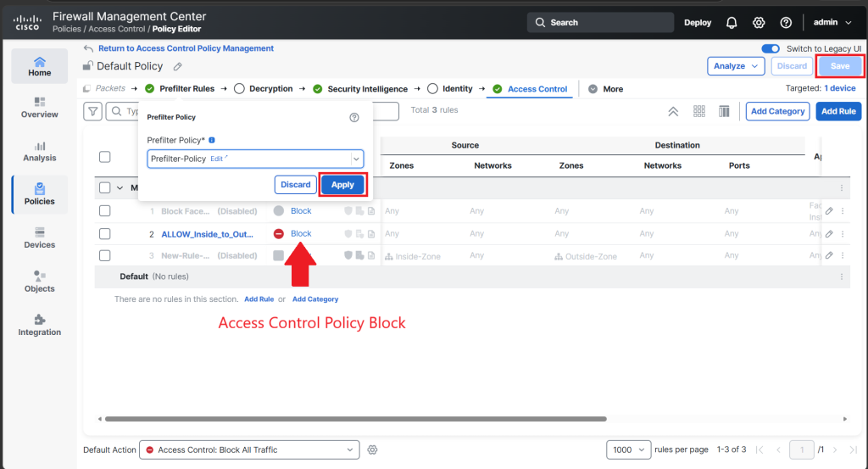
Task: Click the Add Category button in toolbar
Action: [778, 111]
